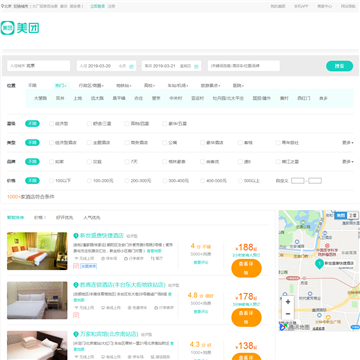Open the 新世盛唐快捷酒店 room photo
This screenshot has height=360, width=360.
[37, 251]
